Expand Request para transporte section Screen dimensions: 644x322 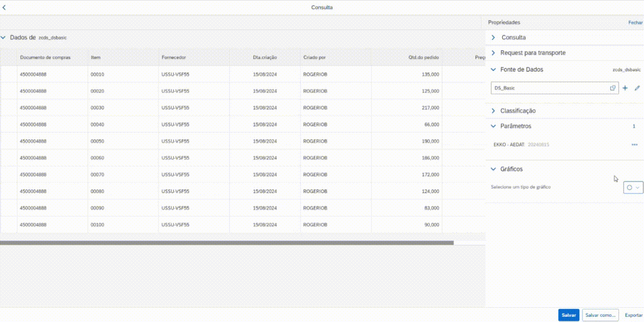494,53
